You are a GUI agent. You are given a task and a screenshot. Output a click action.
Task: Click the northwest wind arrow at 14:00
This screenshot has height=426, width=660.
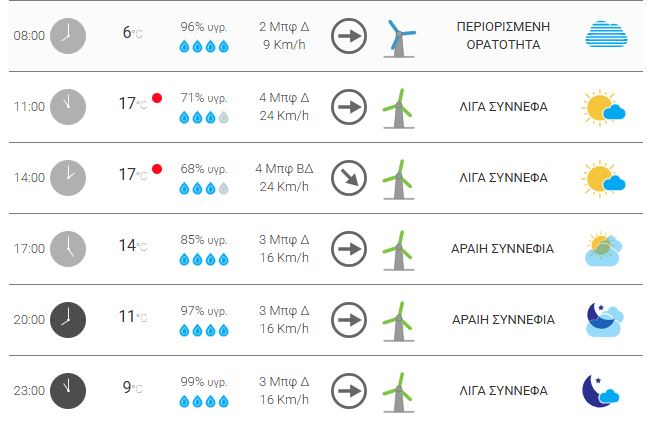[349, 178]
